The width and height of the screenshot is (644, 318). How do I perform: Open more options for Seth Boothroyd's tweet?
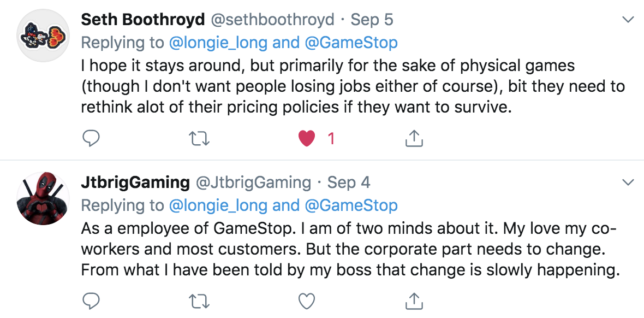[x=628, y=20]
